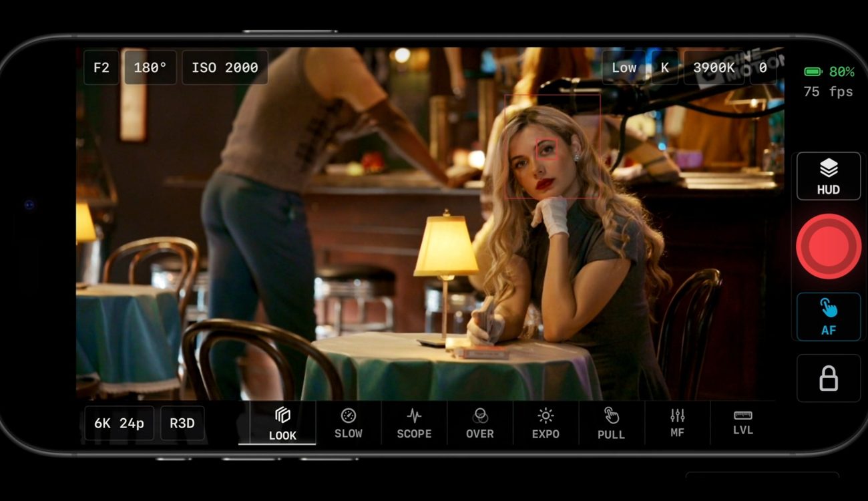868x501 pixels.
Task: Select the LOOK tab
Action: point(282,424)
